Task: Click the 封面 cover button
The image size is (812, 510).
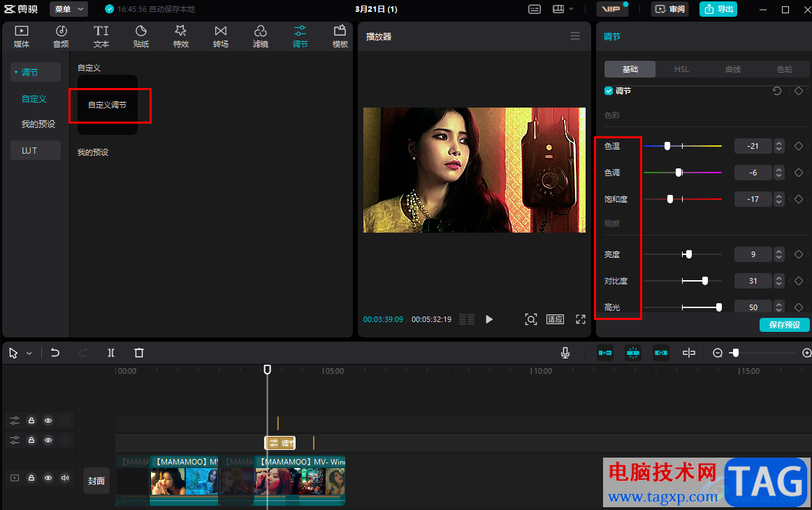Action: click(x=96, y=481)
